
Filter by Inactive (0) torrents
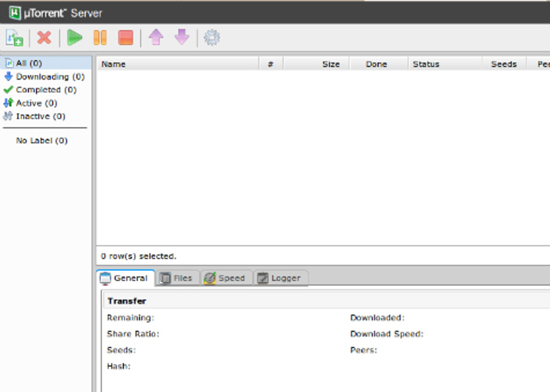(x=40, y=116)
